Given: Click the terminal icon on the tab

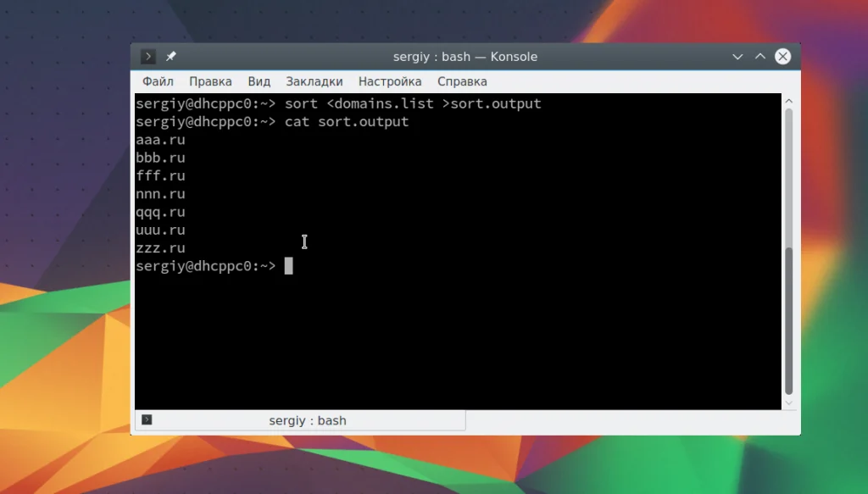Looking at the screenshot, I should coord(147,420).
